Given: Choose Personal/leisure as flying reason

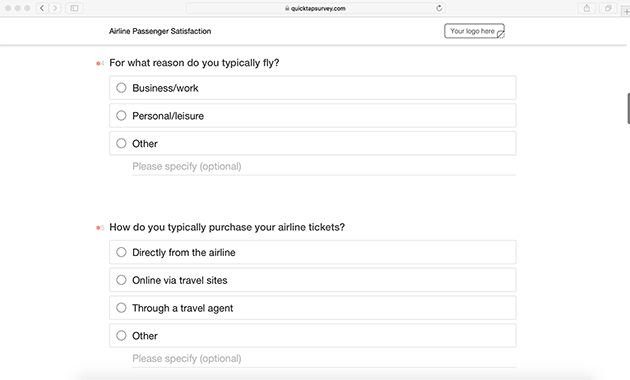Looking at the screenshot, I should pos(313,116).
